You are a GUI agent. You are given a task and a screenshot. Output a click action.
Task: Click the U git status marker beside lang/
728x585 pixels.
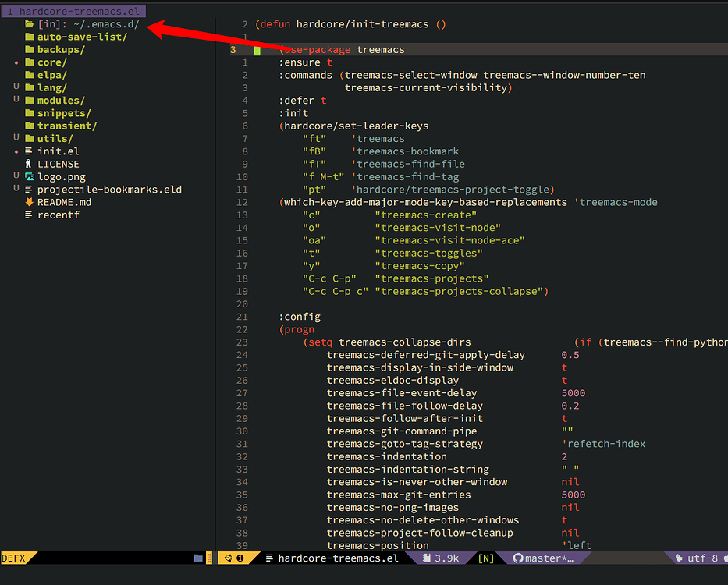tap(15, 87)
